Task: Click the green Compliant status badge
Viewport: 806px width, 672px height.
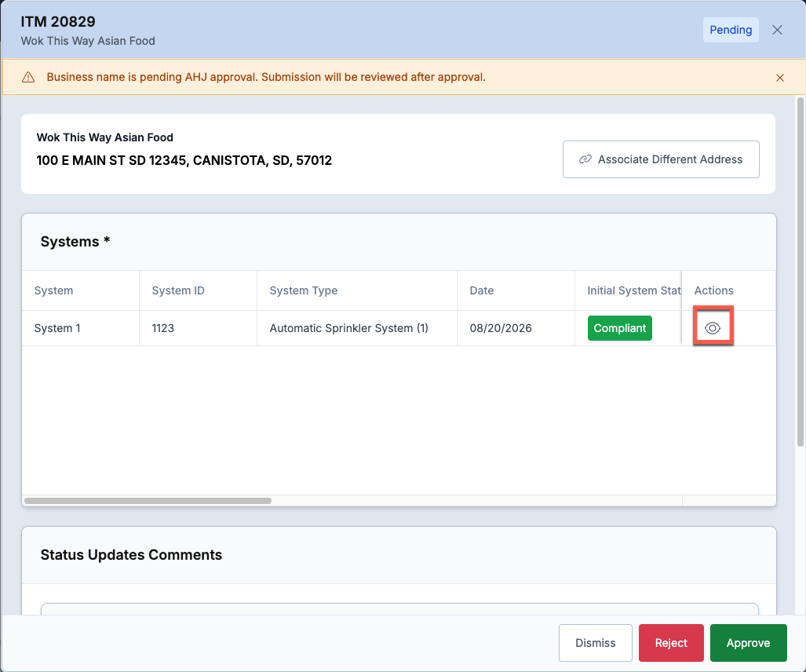Action: click(619, 328)
